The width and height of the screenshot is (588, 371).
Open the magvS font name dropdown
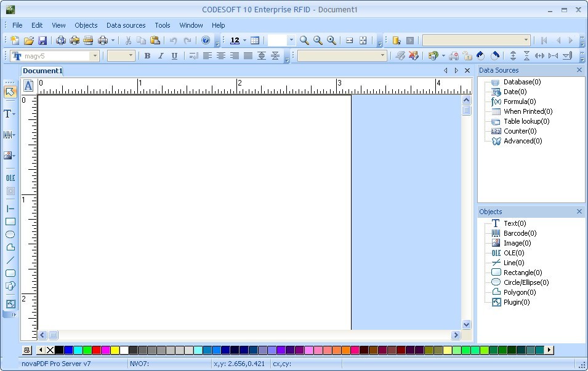[95, 56]
